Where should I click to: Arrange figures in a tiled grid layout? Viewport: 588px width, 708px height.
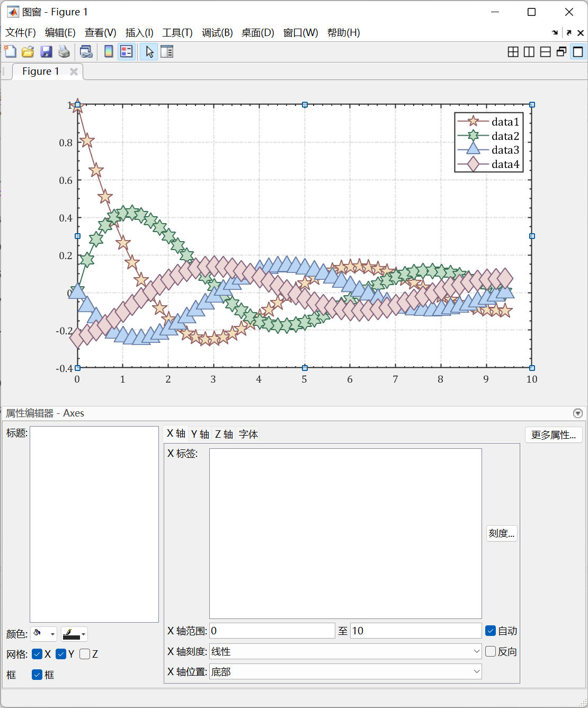[x=513, y=51]
